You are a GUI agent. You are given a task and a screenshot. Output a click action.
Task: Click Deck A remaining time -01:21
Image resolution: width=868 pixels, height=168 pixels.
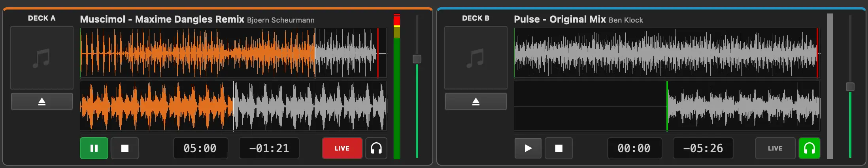click(269, 148)
